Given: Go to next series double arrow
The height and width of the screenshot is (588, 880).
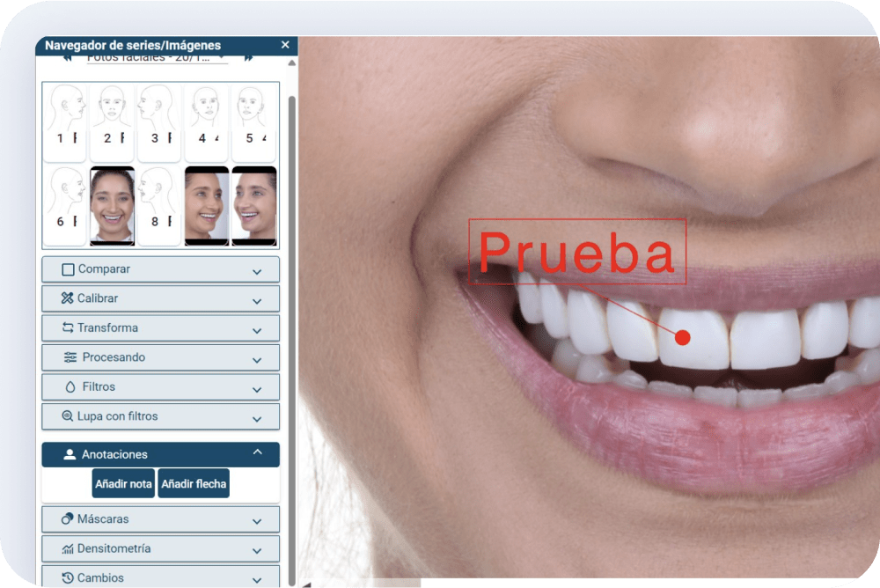Looking at the screenshot, I should pyautogui.click(x=248, y=58).
